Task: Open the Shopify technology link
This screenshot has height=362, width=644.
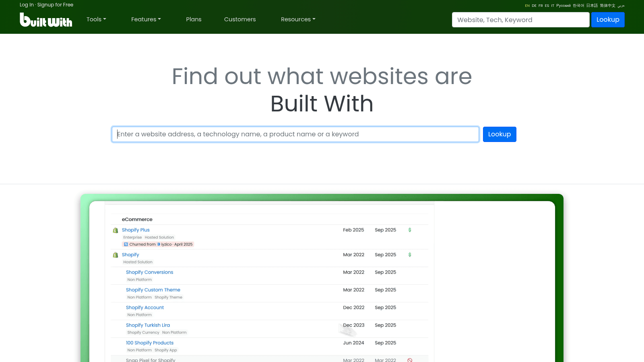Action: point(130,255)
